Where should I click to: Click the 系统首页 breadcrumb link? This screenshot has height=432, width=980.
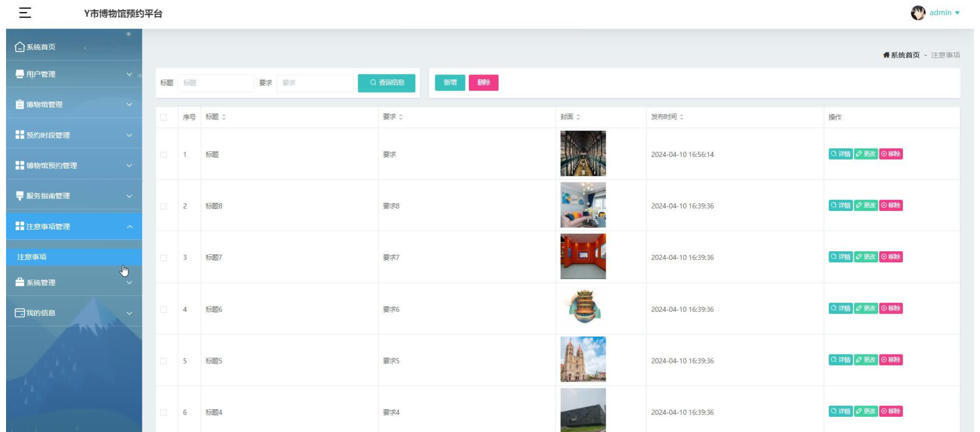(905, 55)
